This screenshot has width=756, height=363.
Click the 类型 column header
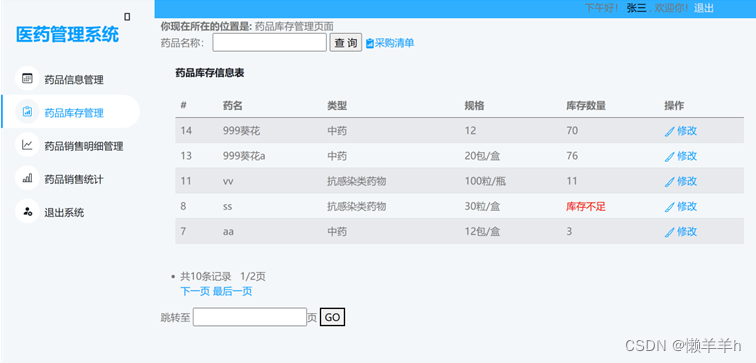pyautogui.click(x=337, y=106)
